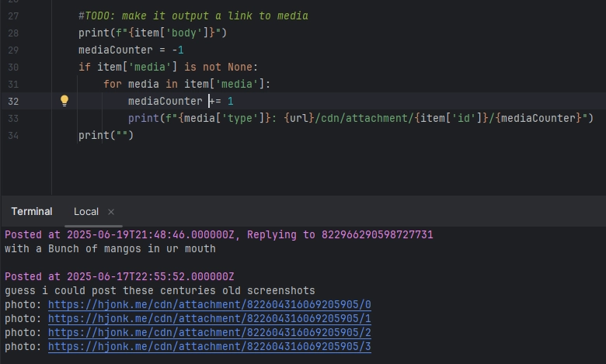Click line number 27 in the gutter
606x364 pixels.
13,16
